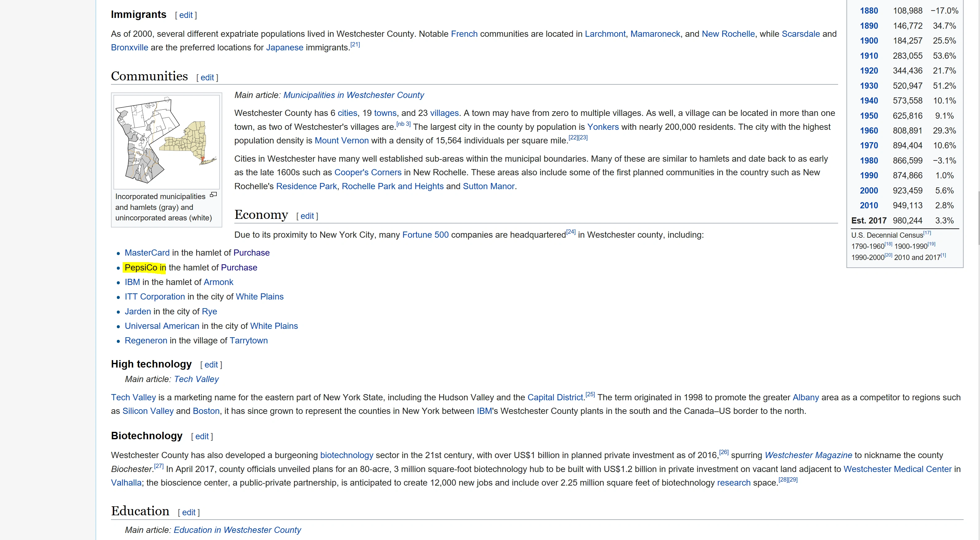The width and height of the screenshot is (980, 540).
Task: Click the enlarge icon beside the map caption
Action: tap(213, 195)
